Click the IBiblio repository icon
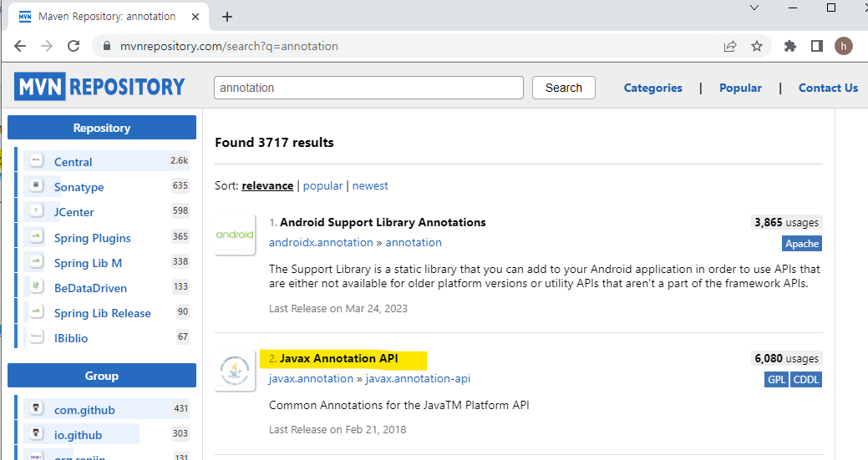This screenshot has height=460, width=868. click(x=37, y=336)
